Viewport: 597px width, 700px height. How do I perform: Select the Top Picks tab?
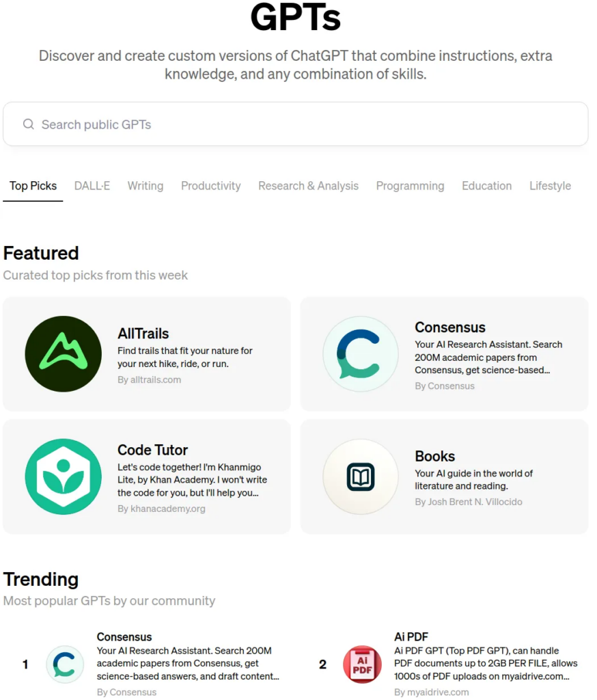33,186
